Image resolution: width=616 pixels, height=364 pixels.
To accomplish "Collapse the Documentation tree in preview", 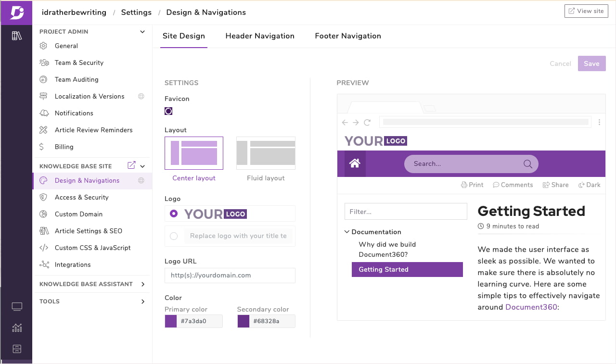I will click(347, 232).
